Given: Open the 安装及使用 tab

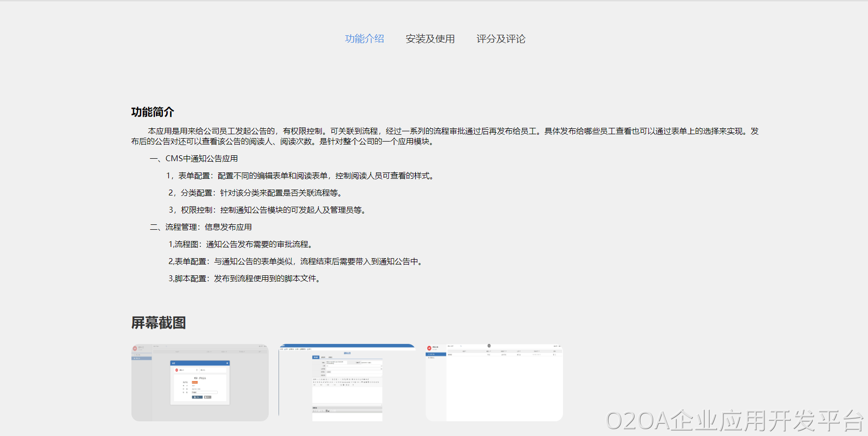Looking at the screenshot, I should tap(430, 39).
